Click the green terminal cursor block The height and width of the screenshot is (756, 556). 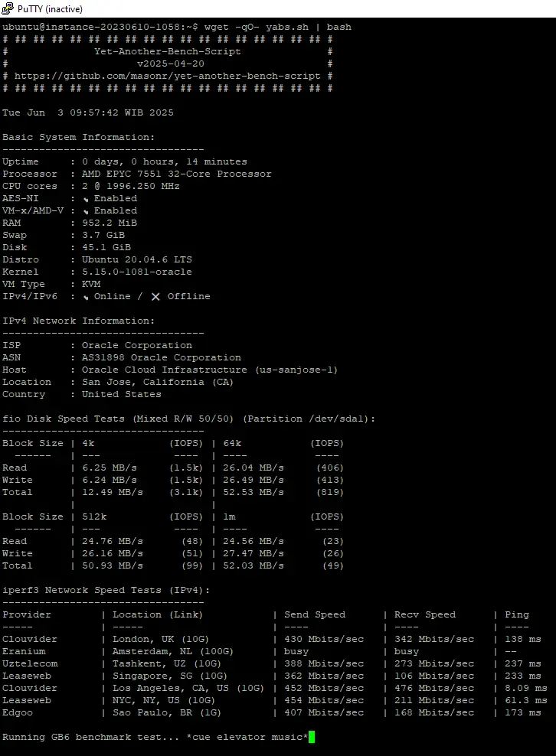coord(311,737)
